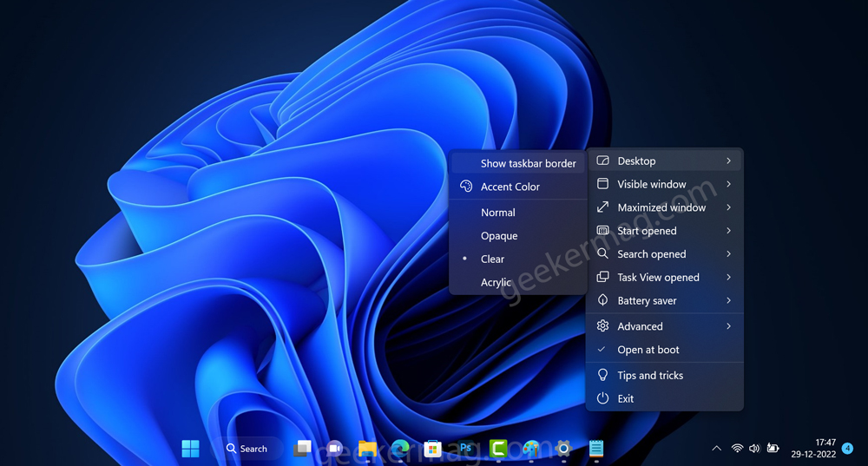
Task: Toggle Show taskbar border option
Action: [x=517, y=163]
